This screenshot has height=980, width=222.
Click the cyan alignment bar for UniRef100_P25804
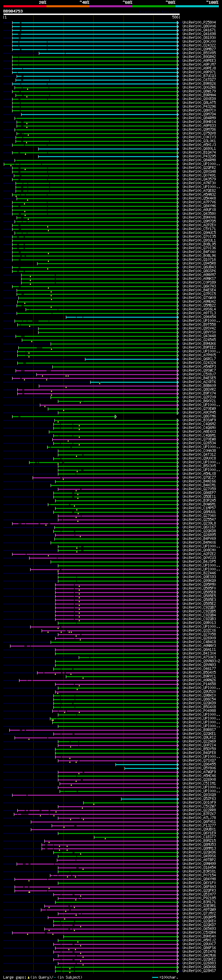click(x=95, y=23)
